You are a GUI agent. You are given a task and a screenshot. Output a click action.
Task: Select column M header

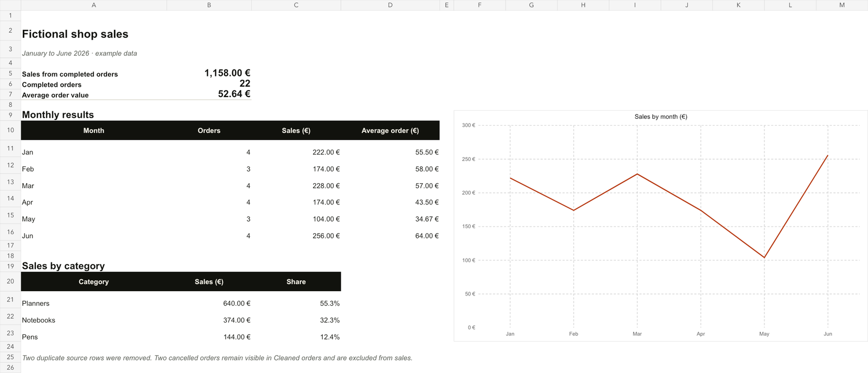click(x=842, y=5)
